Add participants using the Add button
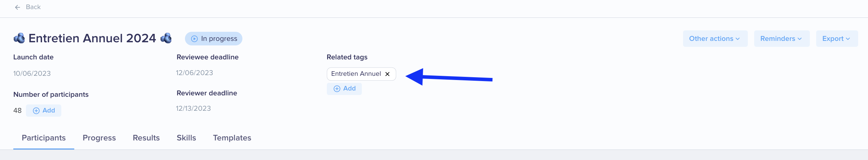 pos(43,111)
